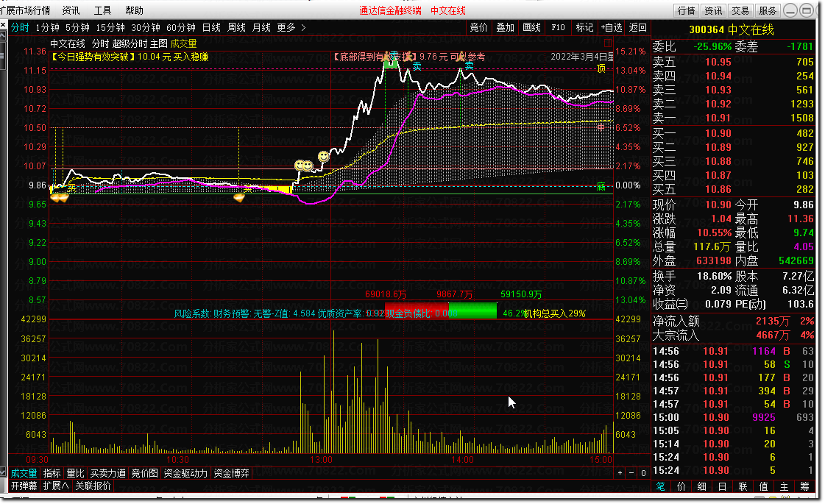Click stock title 300364 中文在线
825x504 pixels.
tap(732, 30)
